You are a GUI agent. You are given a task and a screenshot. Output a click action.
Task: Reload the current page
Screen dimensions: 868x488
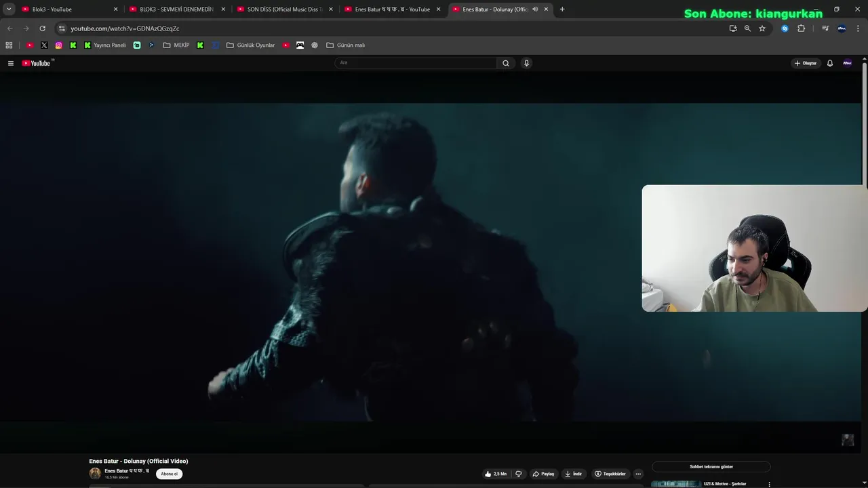pos(42,28)
